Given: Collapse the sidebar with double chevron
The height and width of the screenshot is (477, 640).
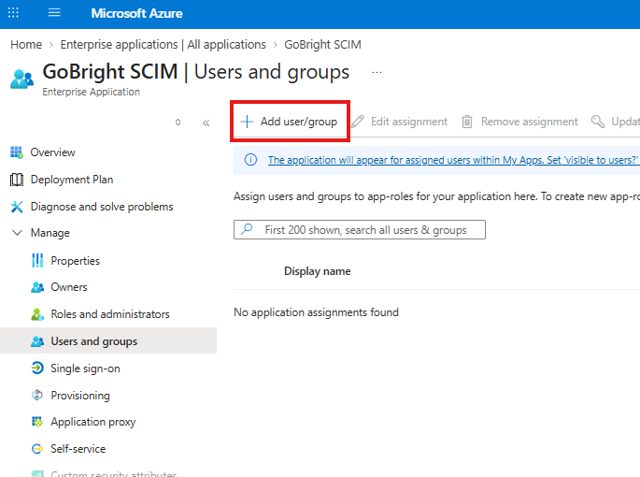Looking at the screenshot, I should click(x=206, y=122).
